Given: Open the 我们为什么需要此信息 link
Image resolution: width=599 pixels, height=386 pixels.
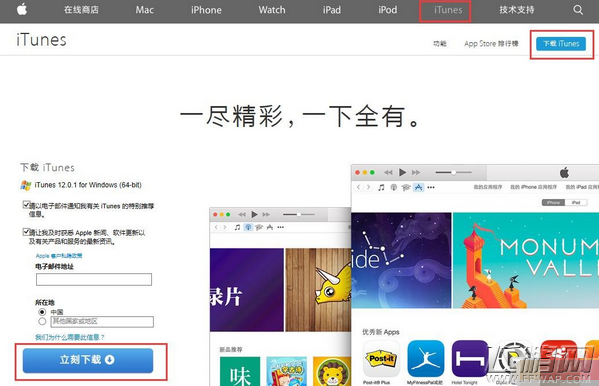Looking at the screenshot, I should [70, 337].
